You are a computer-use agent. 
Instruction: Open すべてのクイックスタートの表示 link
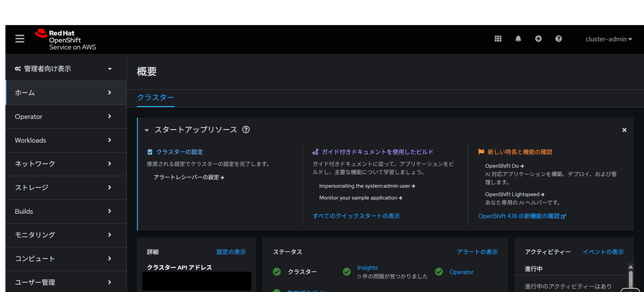(356, 216)
